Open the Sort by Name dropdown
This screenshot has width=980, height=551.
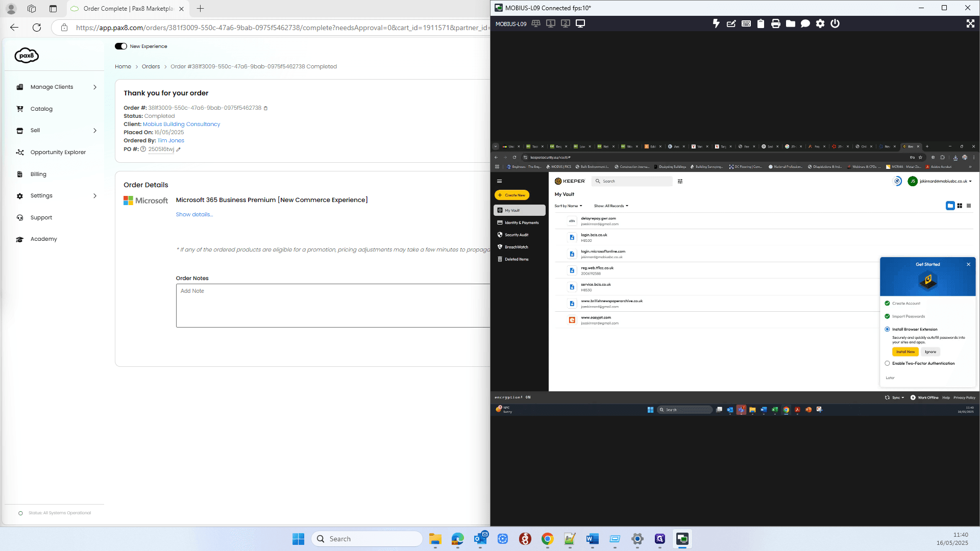tap(568, 206)
